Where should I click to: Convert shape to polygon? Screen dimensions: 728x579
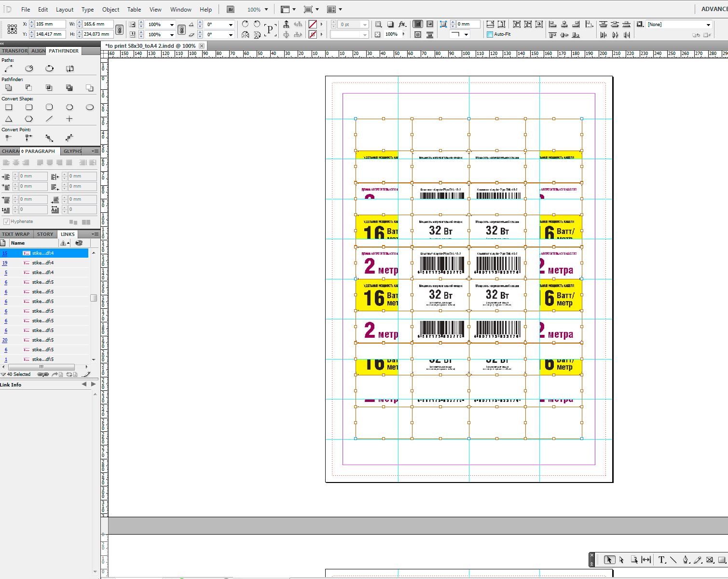click(29, 119)
